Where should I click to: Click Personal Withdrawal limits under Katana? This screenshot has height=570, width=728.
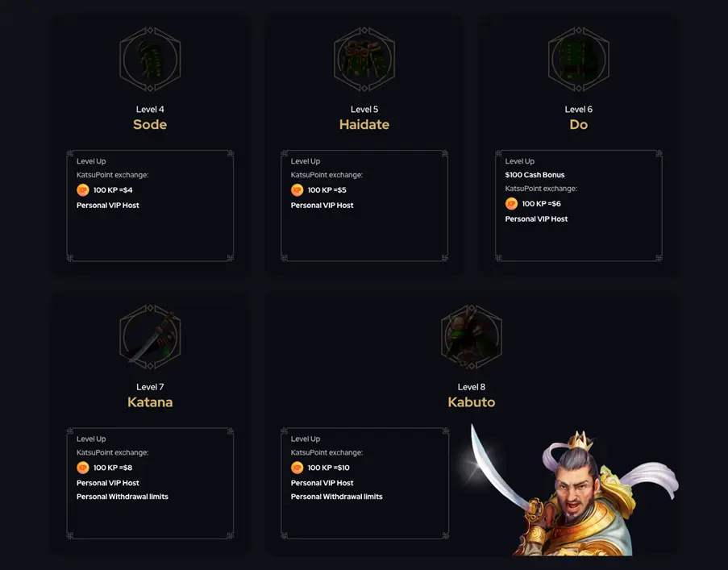coord(123,497)
